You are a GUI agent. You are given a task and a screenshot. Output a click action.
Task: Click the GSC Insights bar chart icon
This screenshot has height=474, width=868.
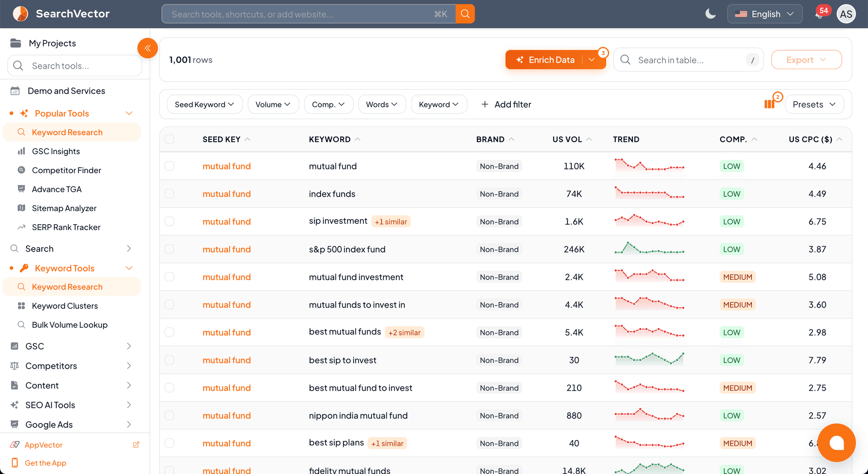(x=21, y=151)
